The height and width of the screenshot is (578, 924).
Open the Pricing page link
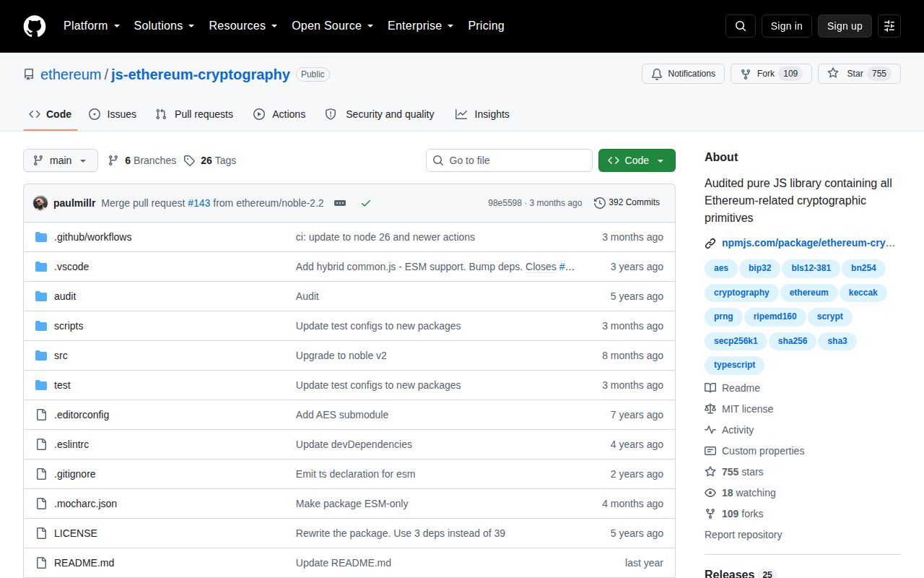click(486, 26)
